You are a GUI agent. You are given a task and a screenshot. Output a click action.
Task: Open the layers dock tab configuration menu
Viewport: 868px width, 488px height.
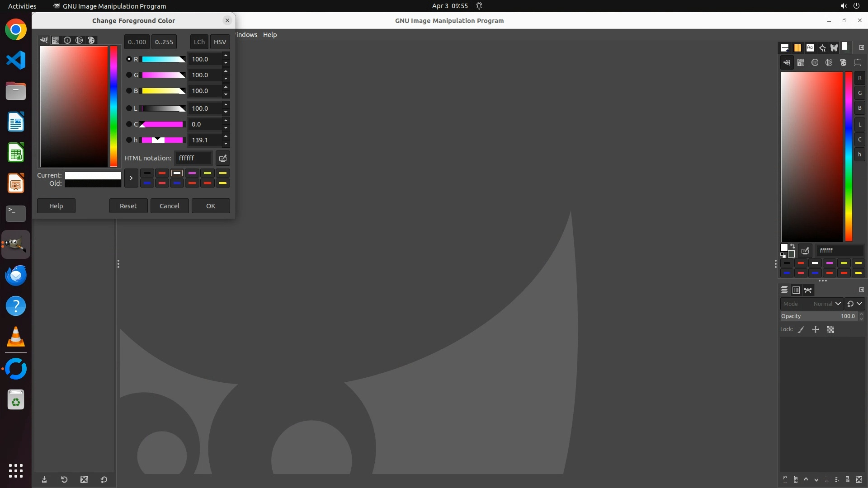pos(861,290)
